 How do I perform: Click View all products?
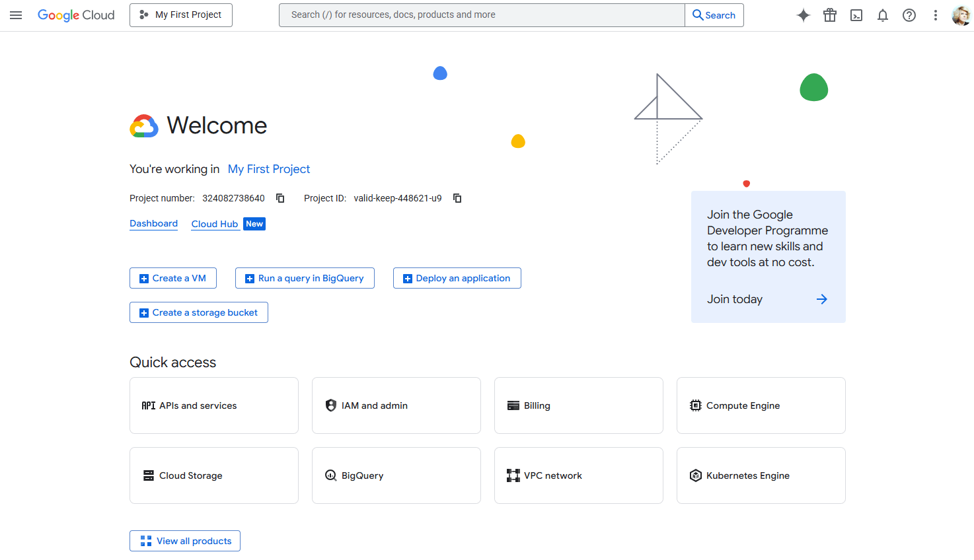click(x=184, y=541)
